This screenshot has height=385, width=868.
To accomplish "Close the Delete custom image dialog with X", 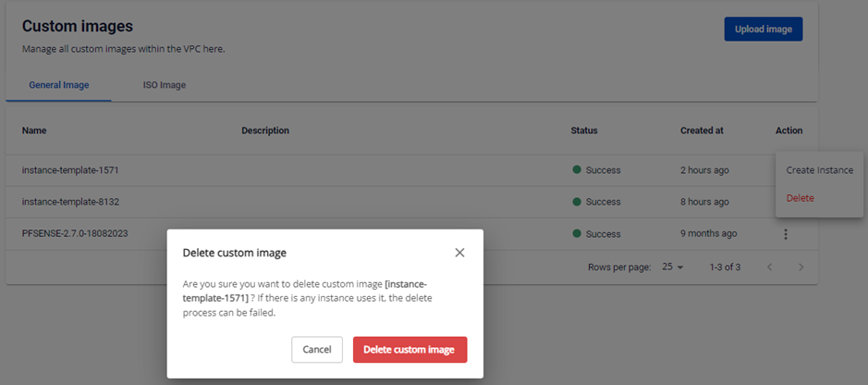I will 459,253.
